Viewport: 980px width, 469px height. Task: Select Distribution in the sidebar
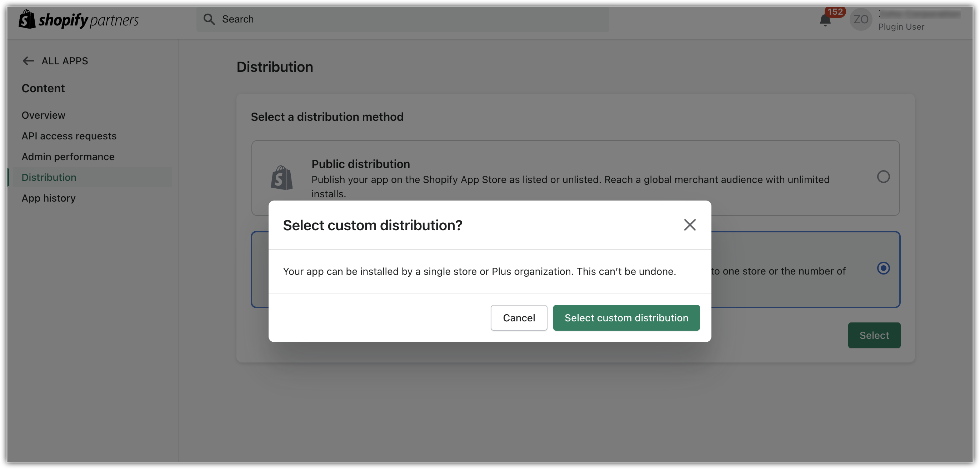49,177
